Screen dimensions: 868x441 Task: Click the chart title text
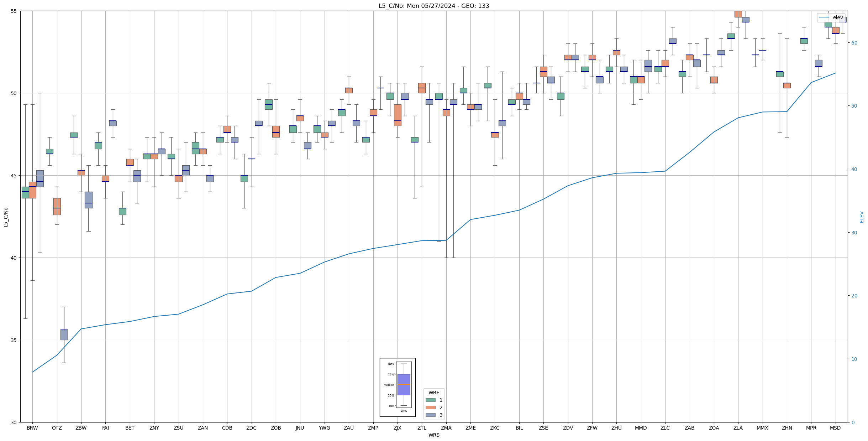(x=433, y=6)
